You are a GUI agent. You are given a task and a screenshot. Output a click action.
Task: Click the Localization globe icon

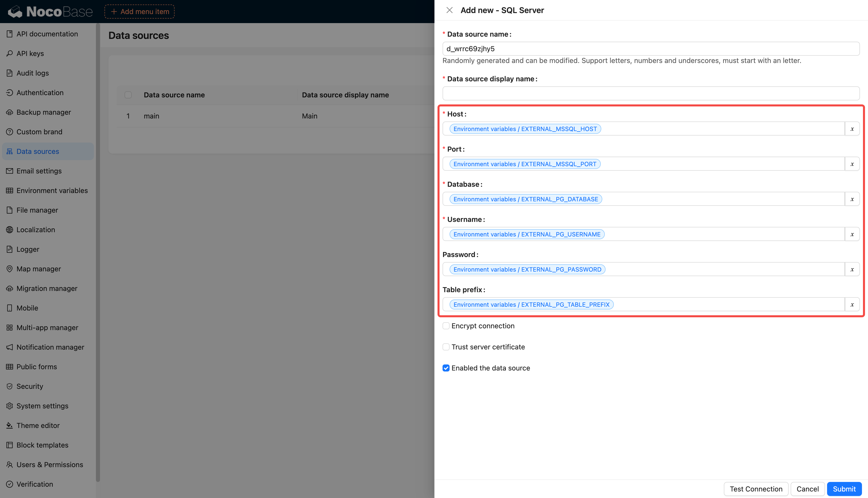coord(10,230)
